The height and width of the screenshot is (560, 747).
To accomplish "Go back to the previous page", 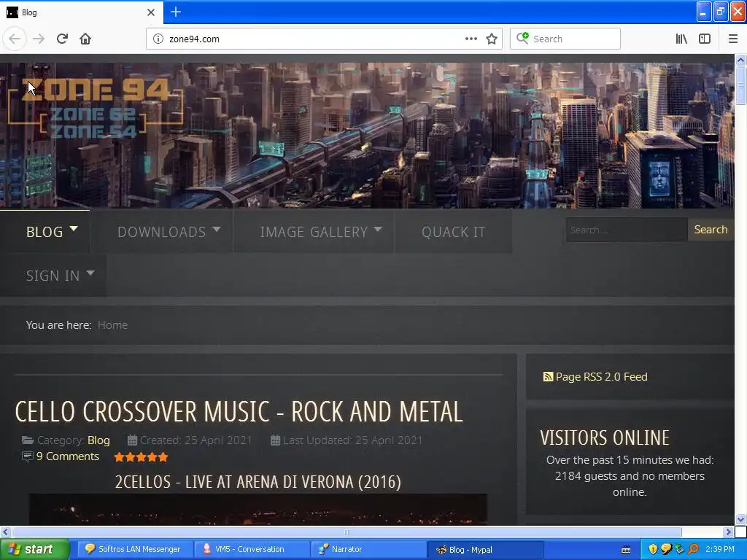I will coord(15,39).
